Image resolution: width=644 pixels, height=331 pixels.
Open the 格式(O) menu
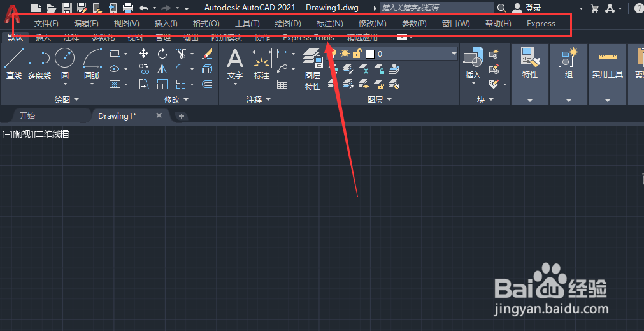click(x=206, y=24)
